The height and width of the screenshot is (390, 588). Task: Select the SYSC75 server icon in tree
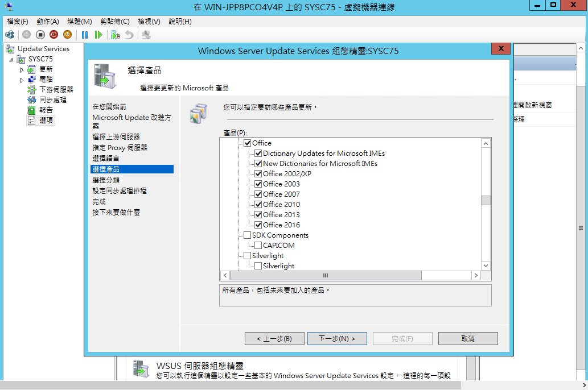(21, 59)
